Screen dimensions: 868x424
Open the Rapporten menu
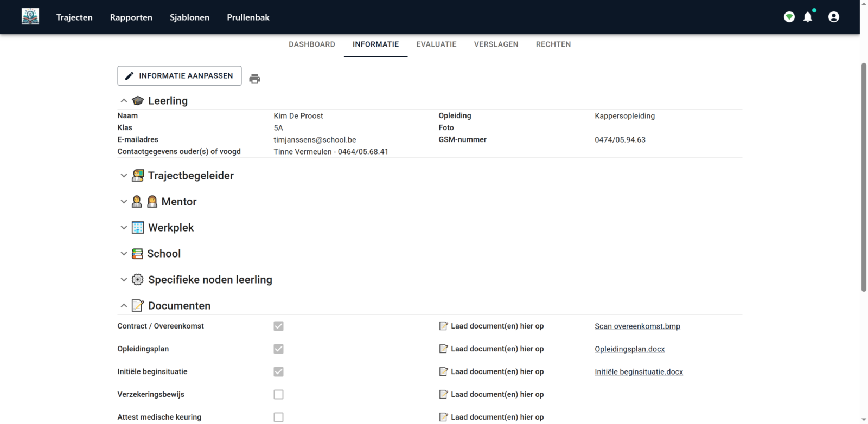tap(131, 17)
